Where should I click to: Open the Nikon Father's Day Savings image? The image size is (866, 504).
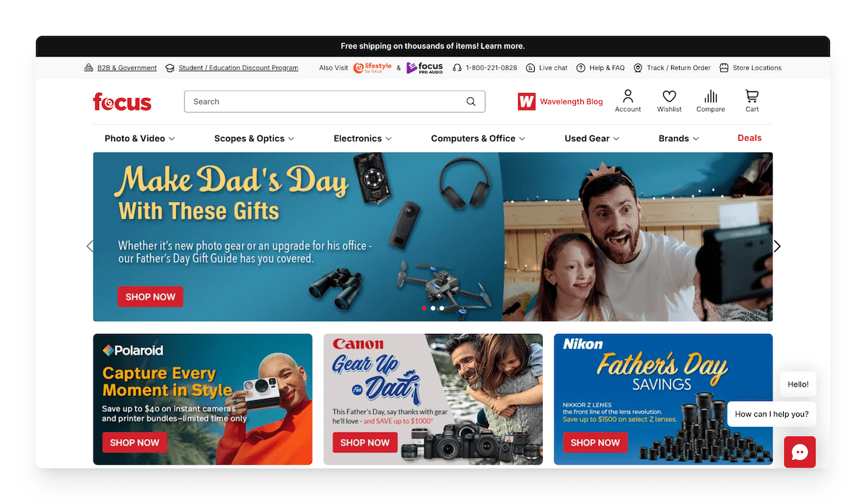pyautogui.click(x=663, y=399)
